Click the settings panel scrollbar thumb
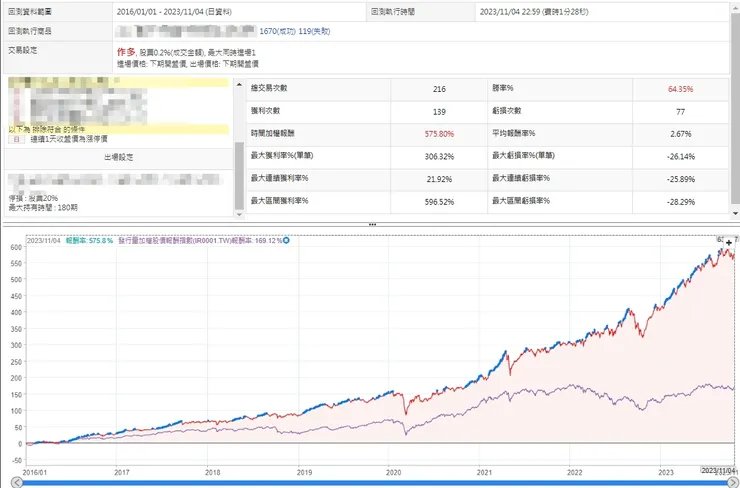 click(x=239, y=176)
